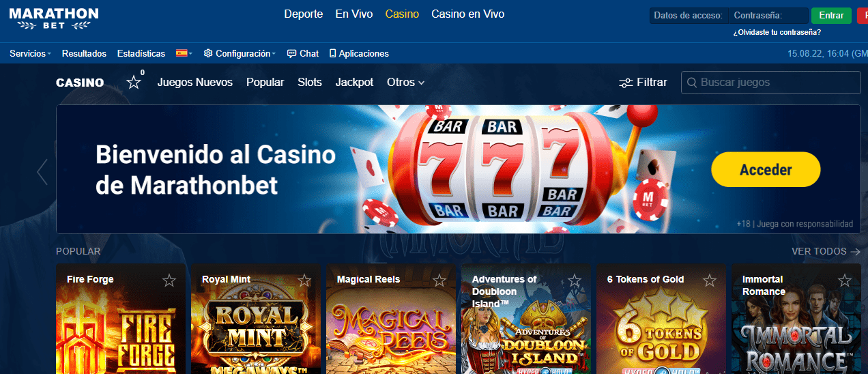The width and height of the screenshot is (868, 374).
Task: Expand the Otros casino menu
Action: tap(405, 82)
